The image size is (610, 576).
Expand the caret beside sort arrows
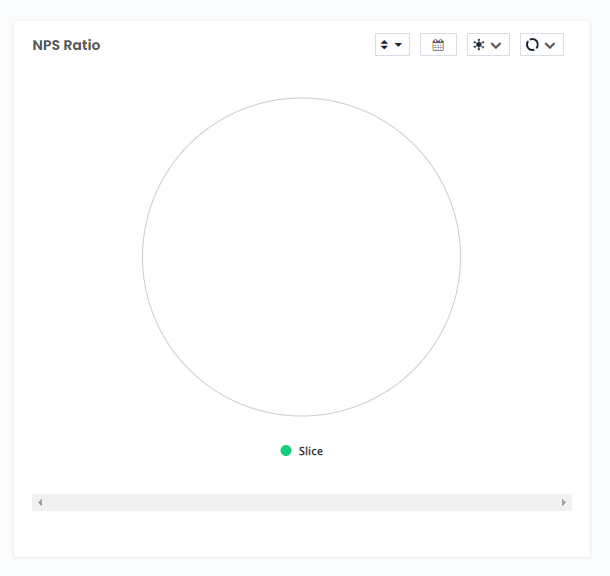point(399,45)
